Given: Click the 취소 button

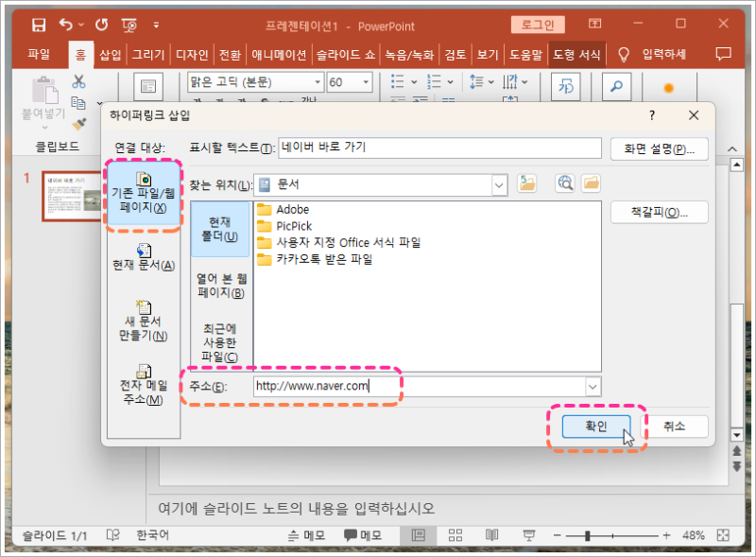Looking at the screenshot, I should (674, 426).
